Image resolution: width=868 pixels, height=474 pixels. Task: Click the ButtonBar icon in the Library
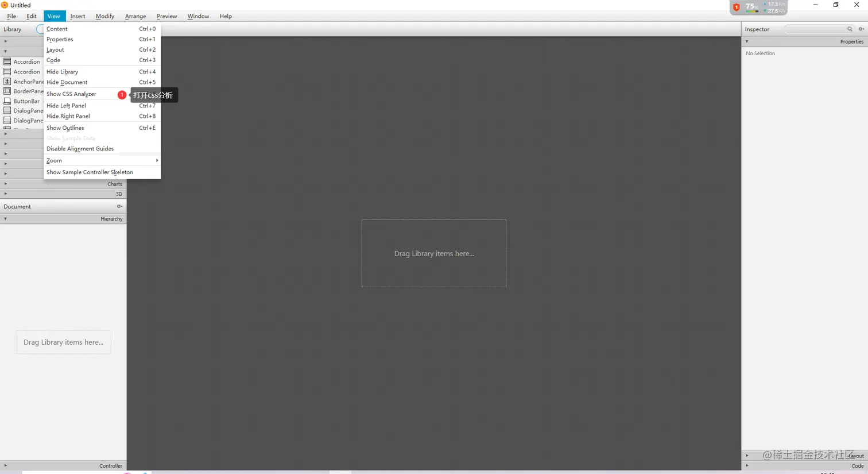click(x=8, y=101)
